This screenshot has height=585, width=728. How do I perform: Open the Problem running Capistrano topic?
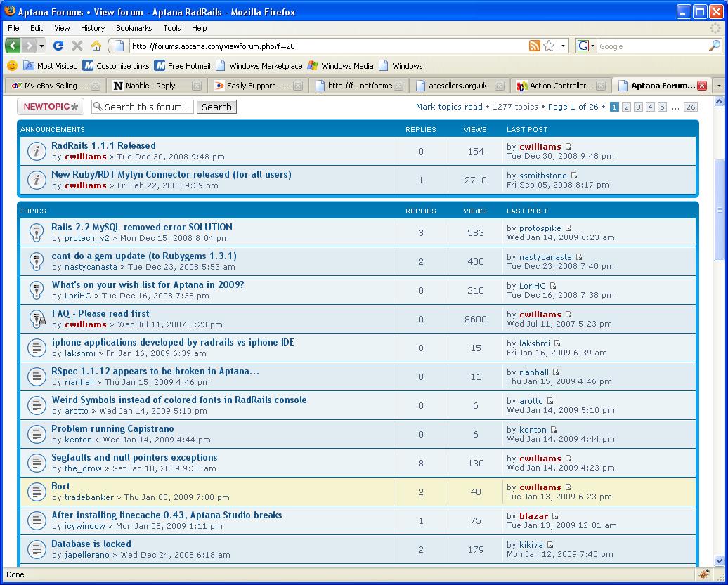click(x=112, y=428)
